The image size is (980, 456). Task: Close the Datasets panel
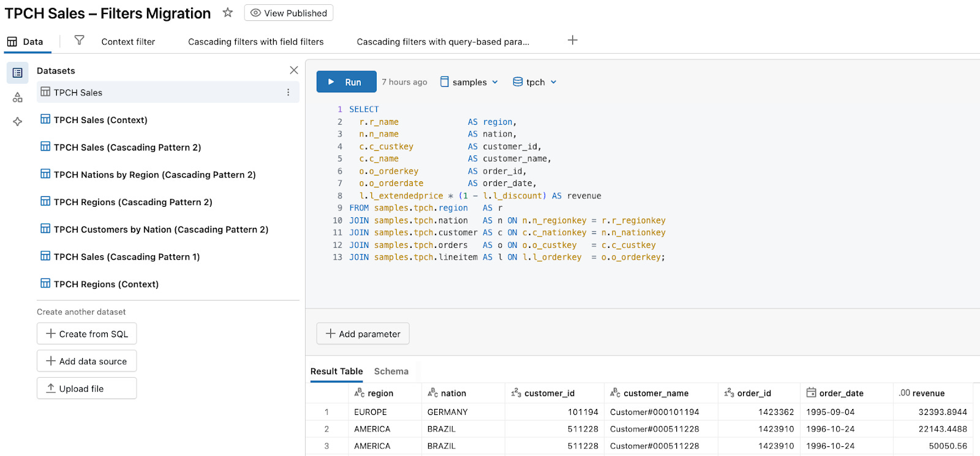point(294,70)
